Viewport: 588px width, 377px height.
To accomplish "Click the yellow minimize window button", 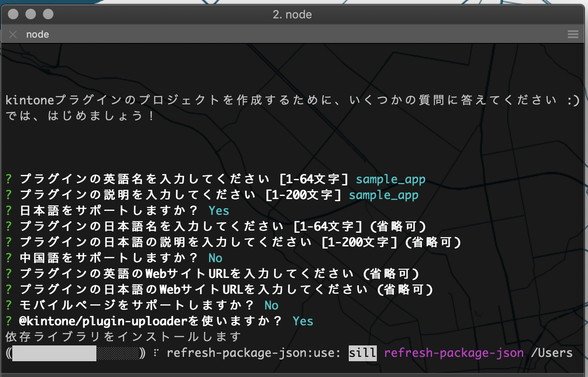I will coord(31,14).
